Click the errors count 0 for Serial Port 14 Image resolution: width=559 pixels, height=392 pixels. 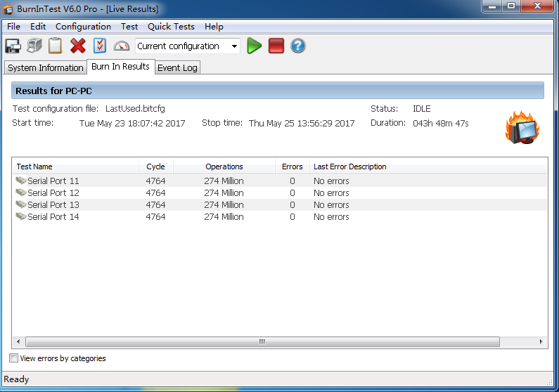(x=293, y=217)
